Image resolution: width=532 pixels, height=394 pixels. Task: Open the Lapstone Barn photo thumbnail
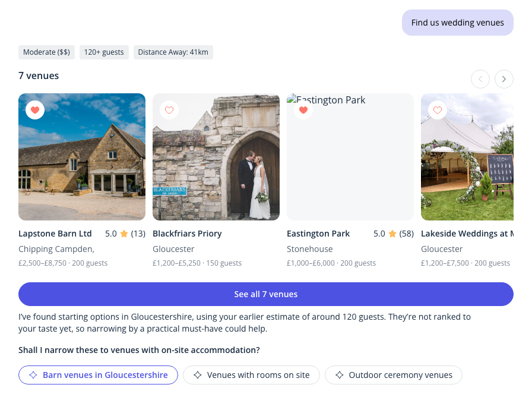click(82, 157)
